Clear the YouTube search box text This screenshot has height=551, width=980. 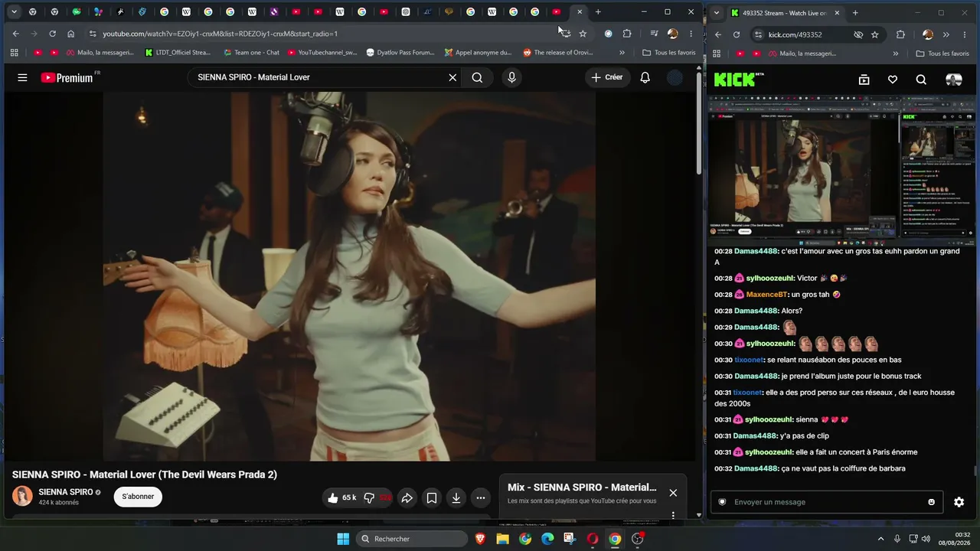(x=452, y=77)
